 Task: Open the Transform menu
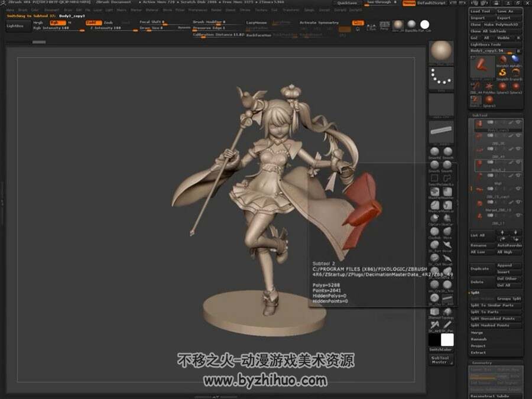click(x=291, y=10)
